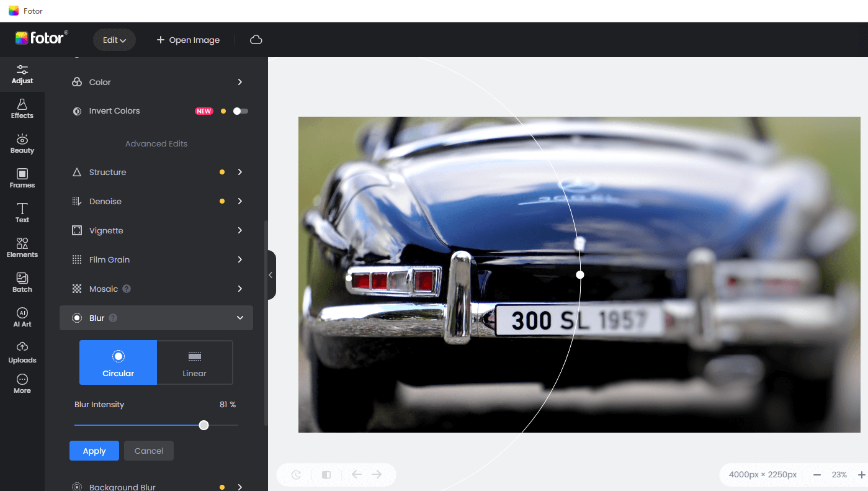Screen dimensions: 868x491
Task: Click the left panel vertical scrollbar
Action: 266,323
